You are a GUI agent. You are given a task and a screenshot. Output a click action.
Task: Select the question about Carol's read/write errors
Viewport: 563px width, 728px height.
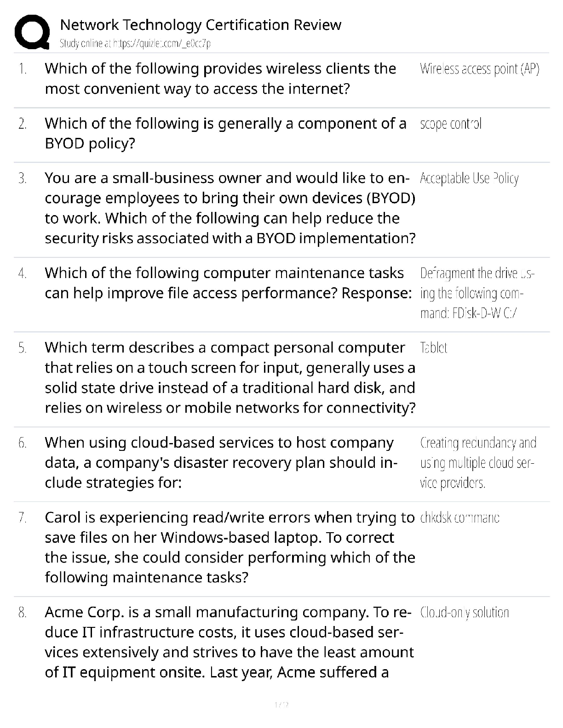pos(230,547)
